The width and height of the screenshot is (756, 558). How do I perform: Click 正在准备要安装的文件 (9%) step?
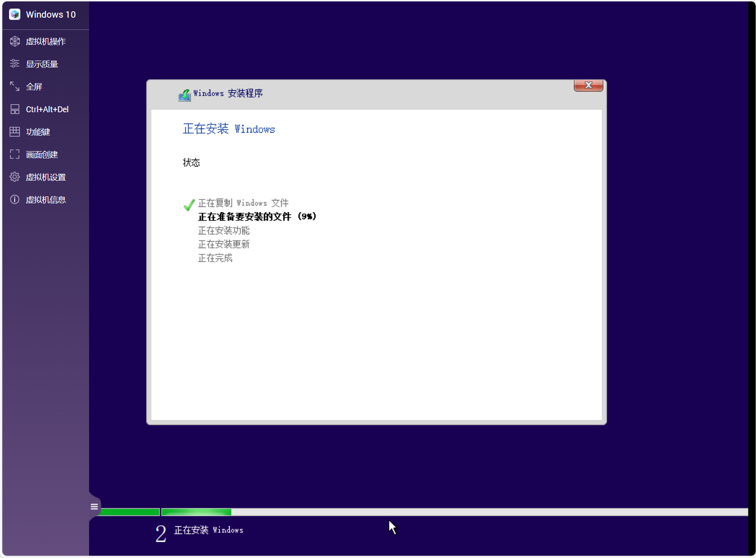(x=257, y=216)
